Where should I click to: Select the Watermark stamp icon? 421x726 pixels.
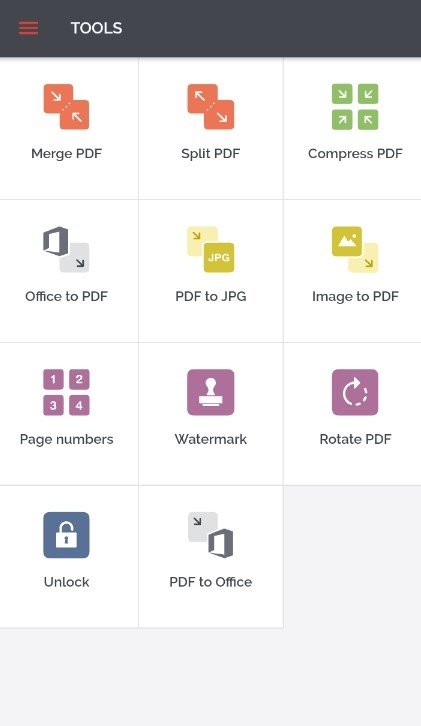(211, 392)
